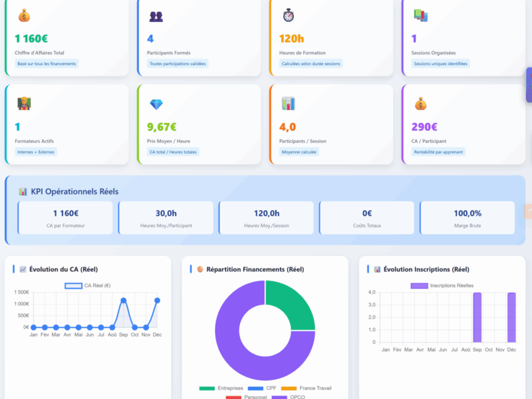Screen dimensions: 532x399
Task: Click the green Entreprises slice of the donut
Action: pyautogui.click(x=288, y=305)
